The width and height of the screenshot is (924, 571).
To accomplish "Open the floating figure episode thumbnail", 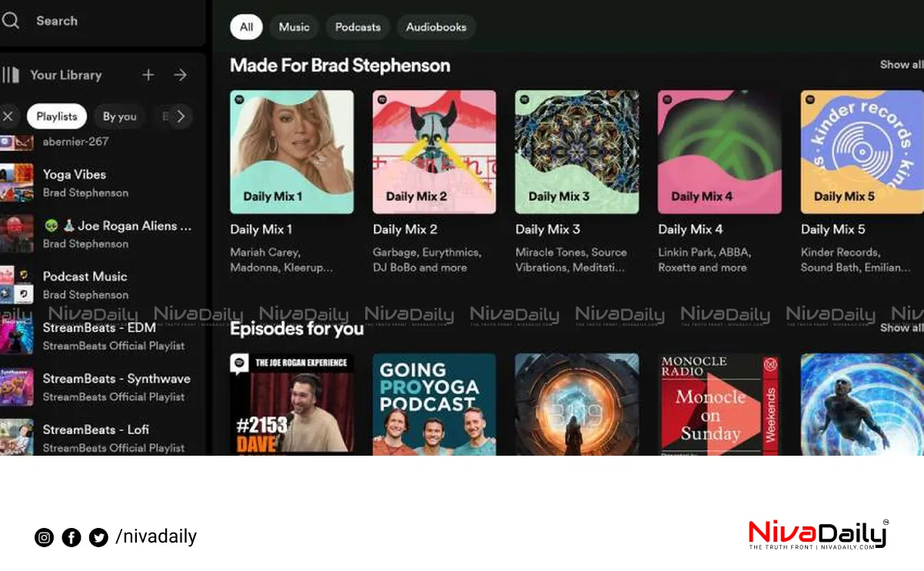I will click(862, 404).
